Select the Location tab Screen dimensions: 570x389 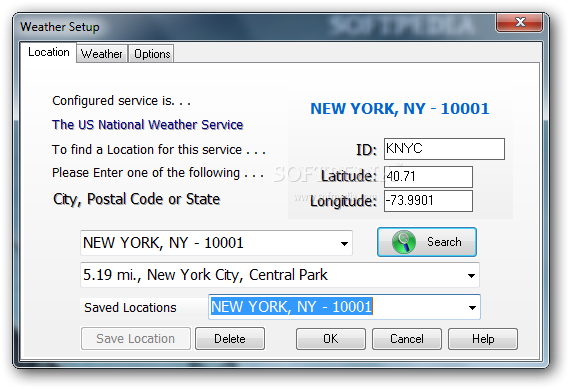click(x=48, y=52)
